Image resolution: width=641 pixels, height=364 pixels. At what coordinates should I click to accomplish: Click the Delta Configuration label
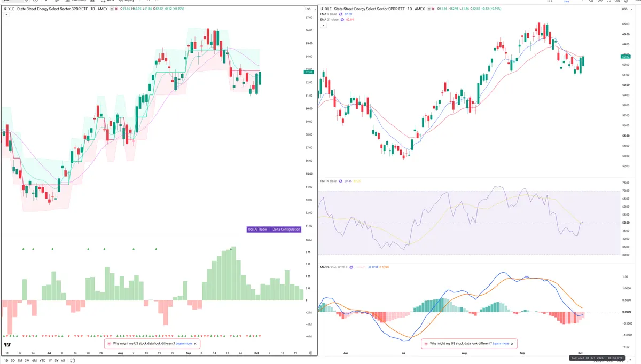pos(286,229)
